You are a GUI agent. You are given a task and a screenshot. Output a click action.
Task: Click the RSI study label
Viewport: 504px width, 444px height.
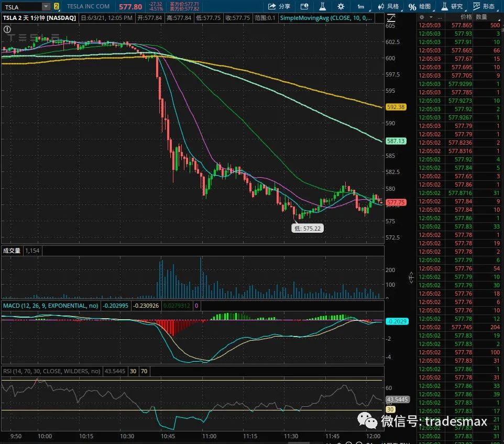coord(51,371)
